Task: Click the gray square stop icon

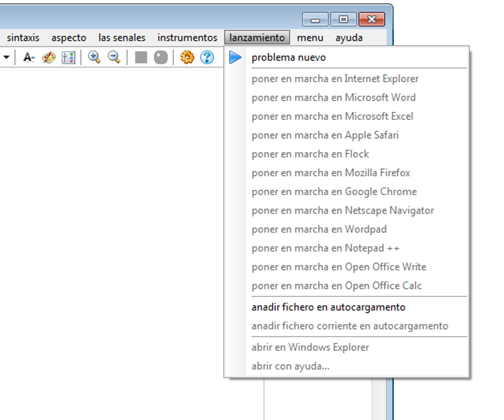Action: (141, 57)
